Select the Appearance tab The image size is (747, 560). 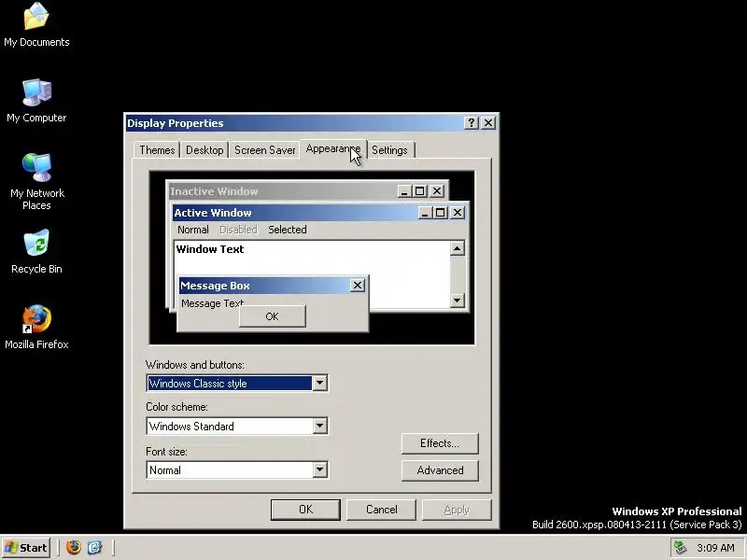coord(333,149)
